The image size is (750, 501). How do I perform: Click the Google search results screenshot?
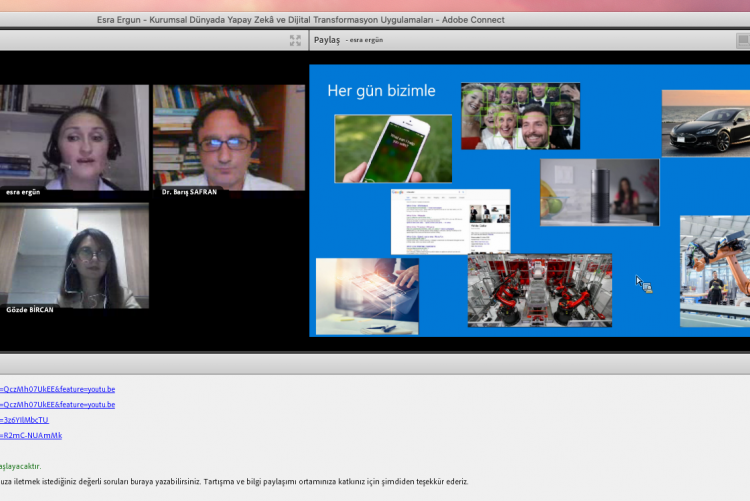450,221
